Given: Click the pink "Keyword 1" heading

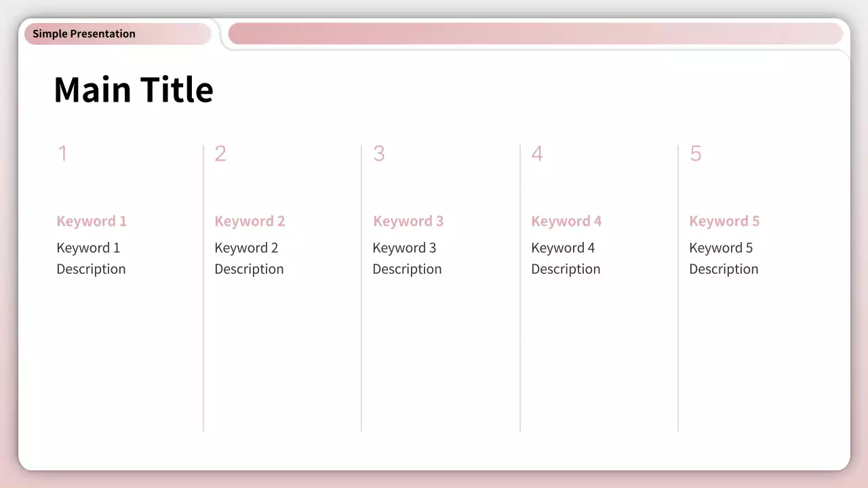Looking at the screenshot, I should point(92,221).
